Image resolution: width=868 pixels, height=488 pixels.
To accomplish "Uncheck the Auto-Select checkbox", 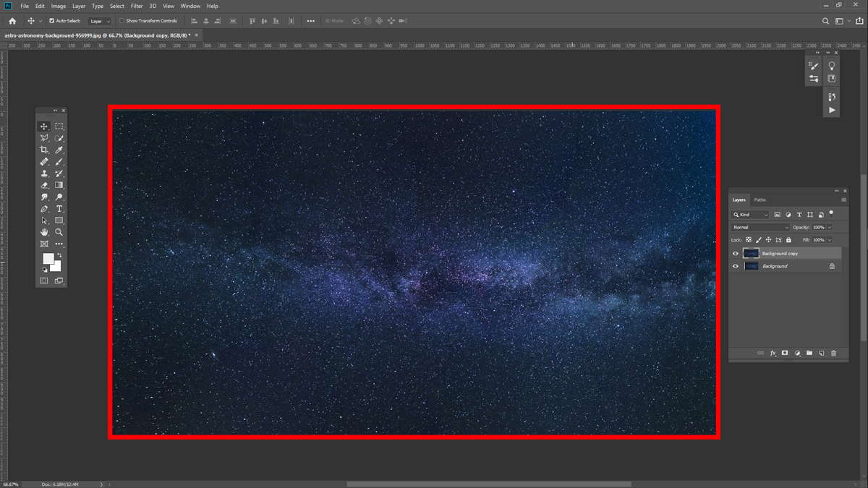I will point(52,21).
